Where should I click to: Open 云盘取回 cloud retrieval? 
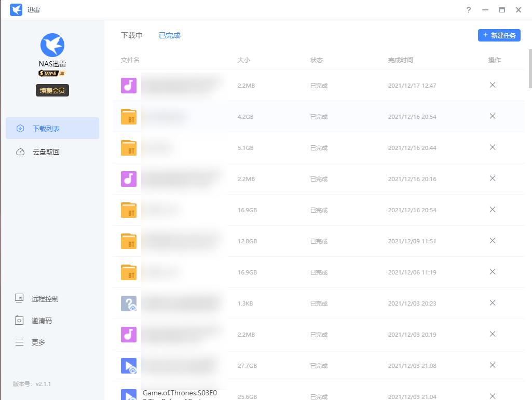pos(46,152)
